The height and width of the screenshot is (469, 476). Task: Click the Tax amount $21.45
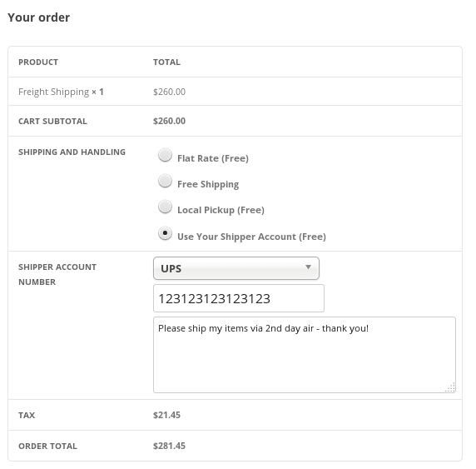pyautogui.click(x=166, y=415)
